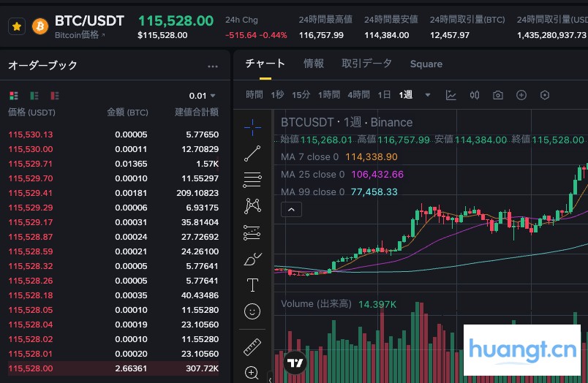Click the circled plus icon in chart toolbar
Screen dimensions: 588x383
tap(521, 95)
